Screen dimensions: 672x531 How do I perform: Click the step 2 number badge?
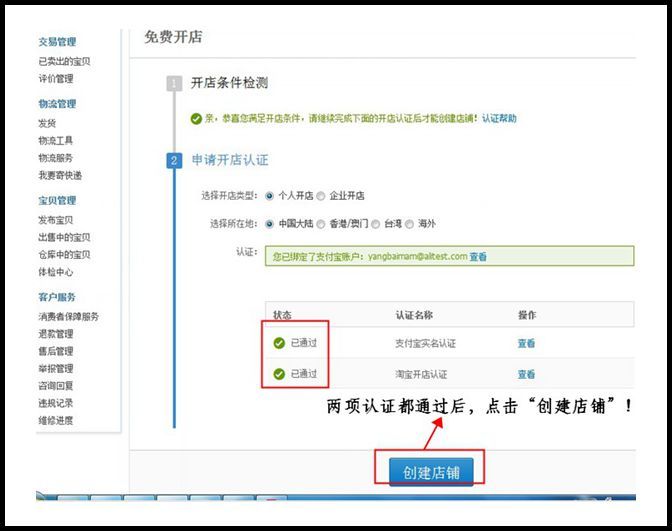coord(174,160)
